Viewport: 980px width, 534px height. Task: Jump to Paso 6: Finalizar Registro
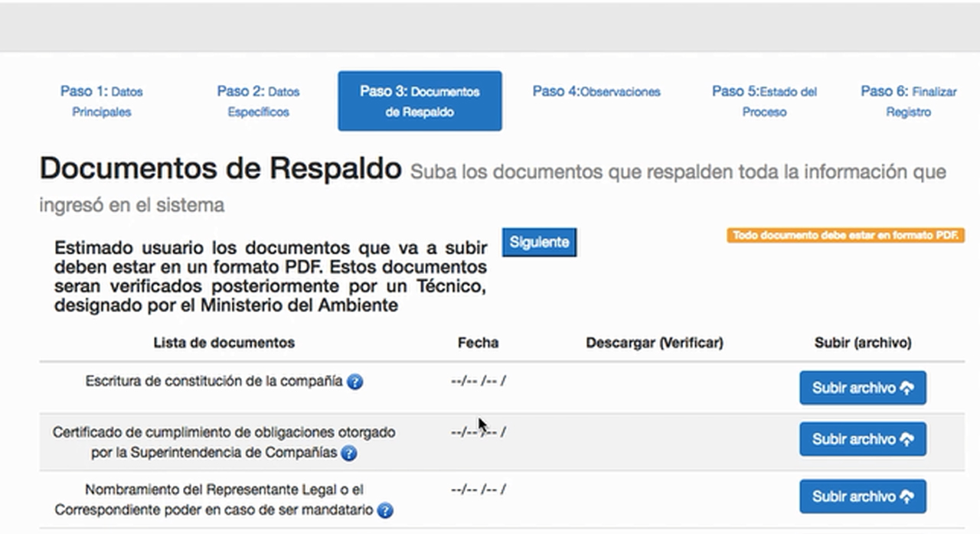point(908,101)
